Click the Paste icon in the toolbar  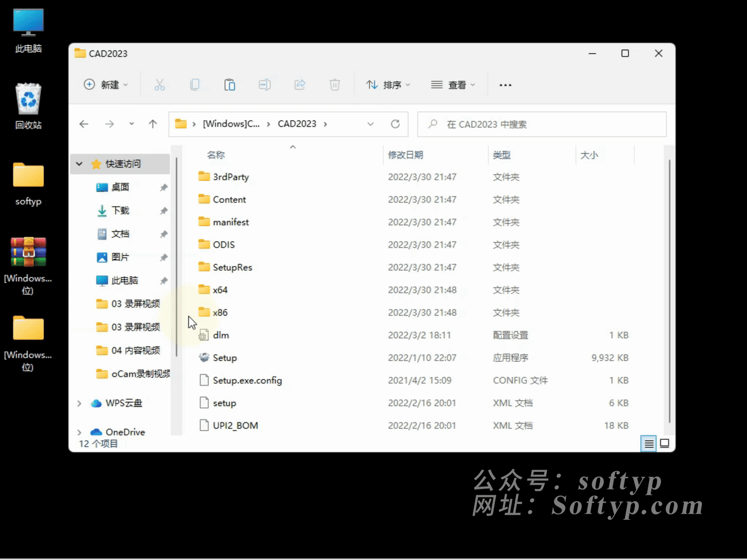[229, 85]
